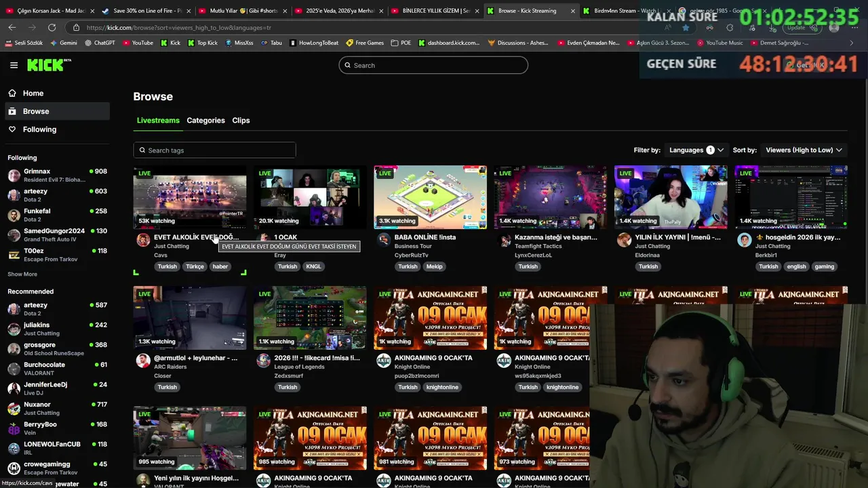Click the Search tags field
This screenshot has height=488, width=868.
click(x=214, y=150)
